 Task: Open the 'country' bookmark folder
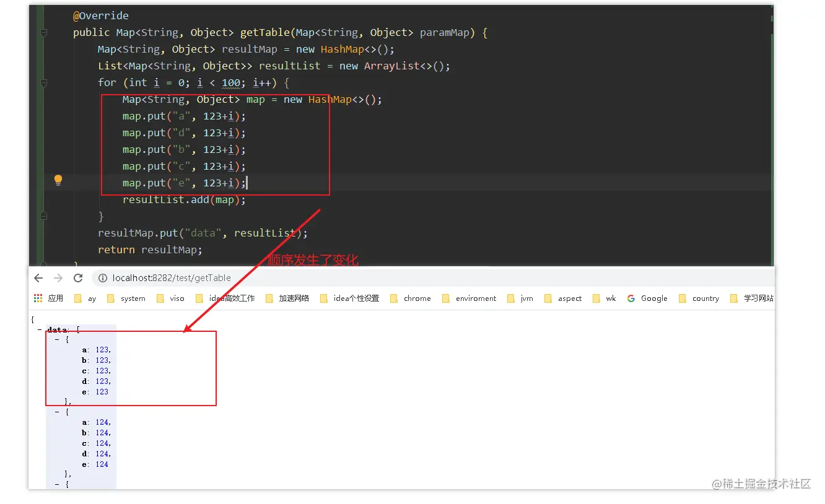click(699, 298)
